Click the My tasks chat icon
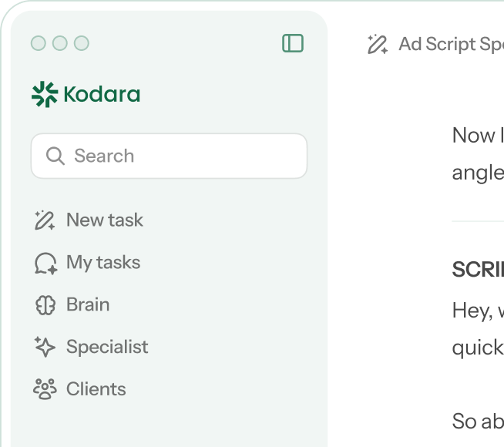504x447 pixels. coord(45,263)
